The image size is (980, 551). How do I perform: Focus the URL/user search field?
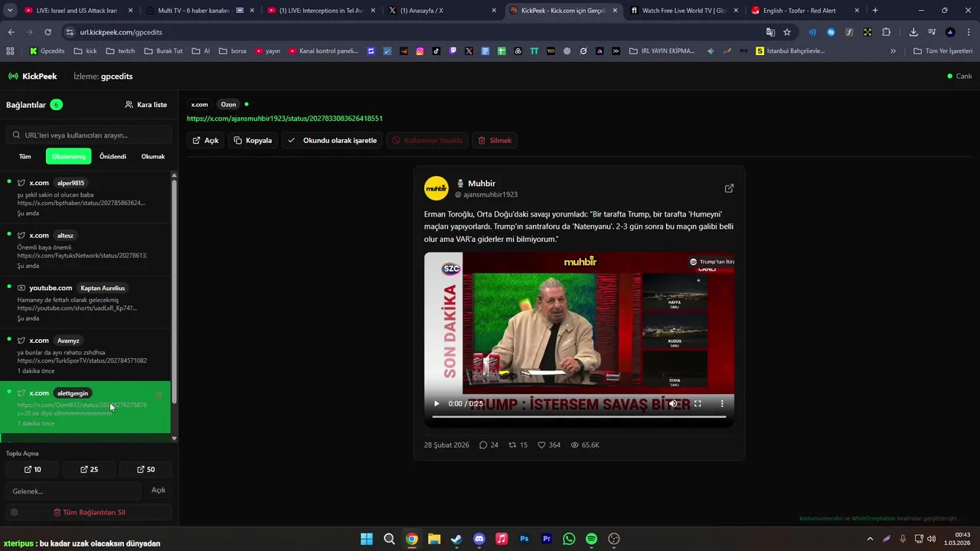(89, 135)
